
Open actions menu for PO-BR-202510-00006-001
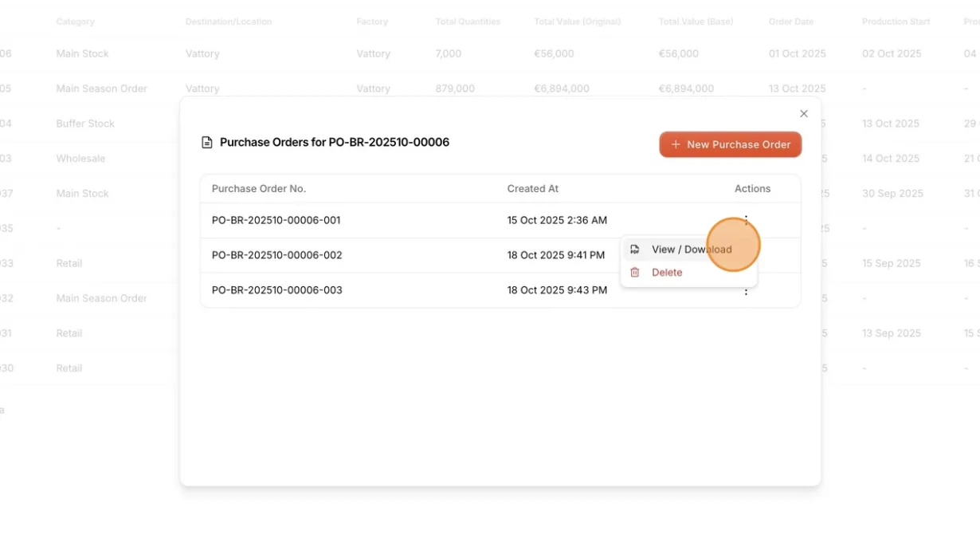point(746,220)
